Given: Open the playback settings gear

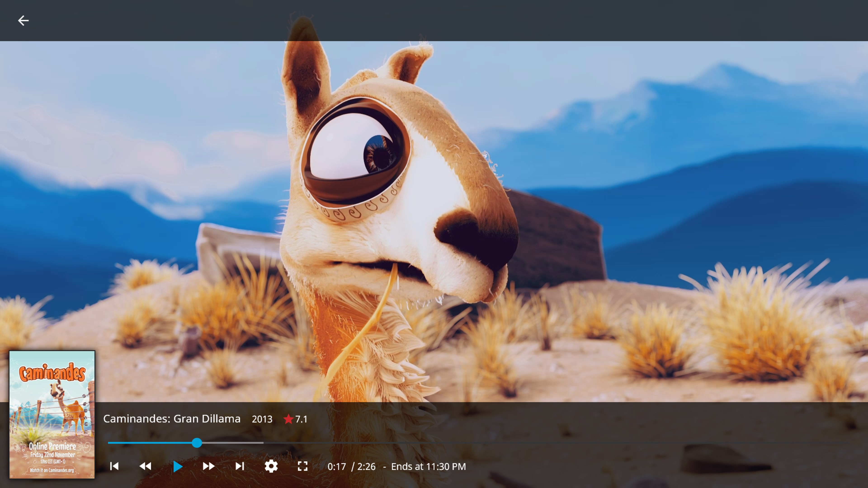Looking at the screenshot, I should pyautogui.click(x=271, y=466).
